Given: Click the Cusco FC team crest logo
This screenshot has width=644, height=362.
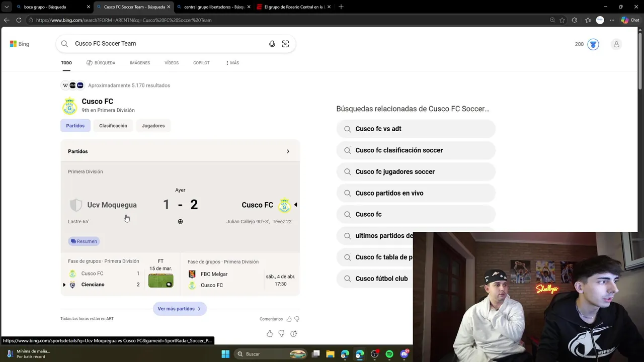Looking at the screenshot, I should (x=69, y=106).
